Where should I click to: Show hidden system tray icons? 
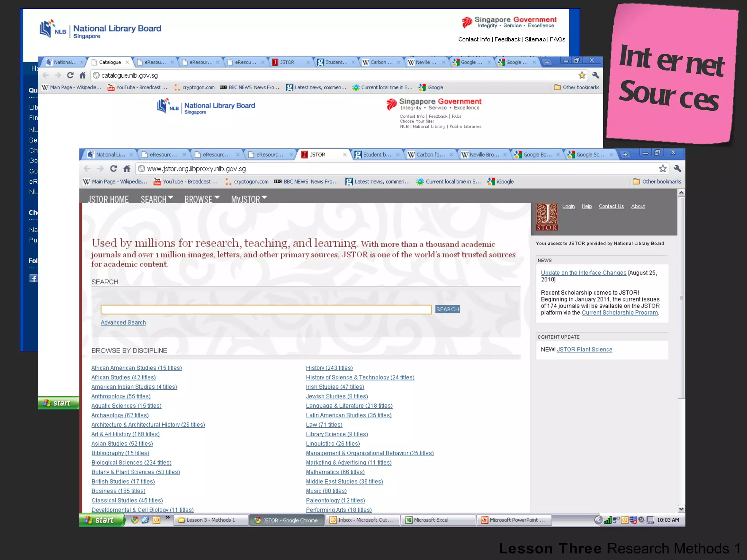point(598,520)
